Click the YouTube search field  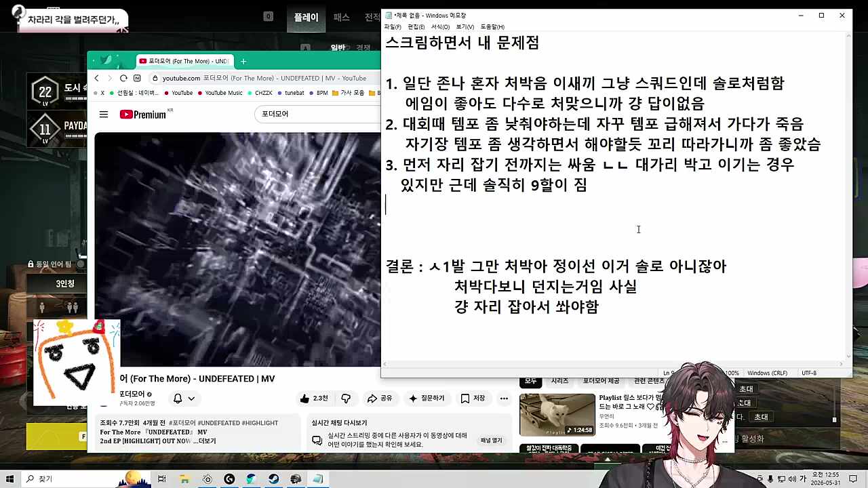(x=319, y=114)
